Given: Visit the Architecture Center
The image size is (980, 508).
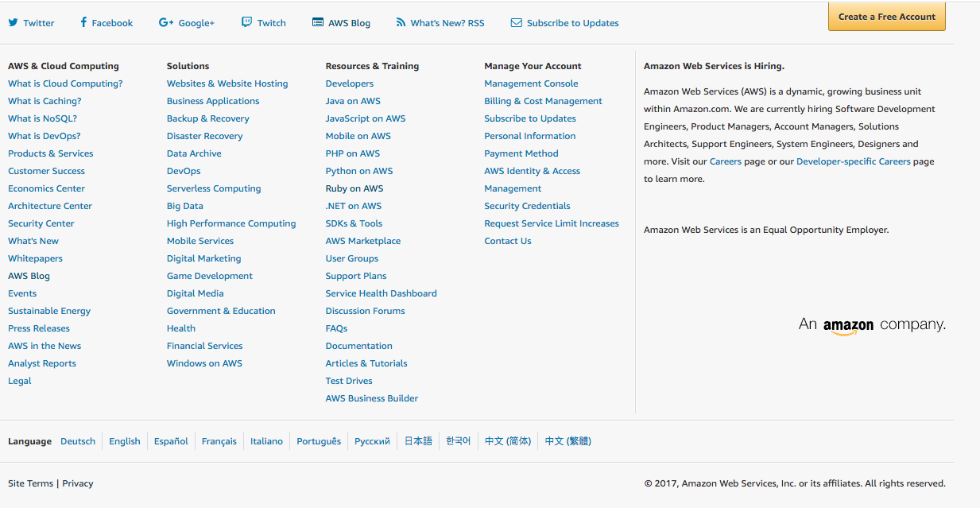Looking at the screenshot, I should [50, 206].
